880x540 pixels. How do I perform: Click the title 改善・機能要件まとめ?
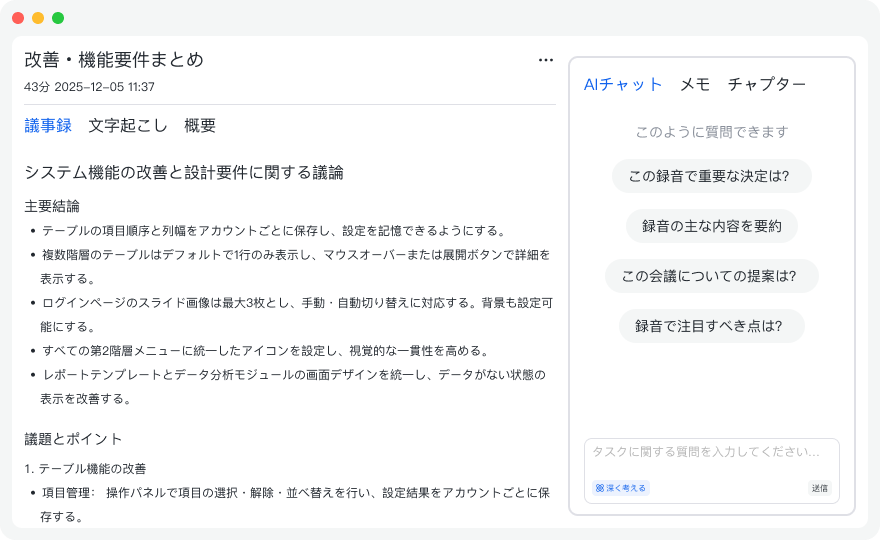(114, 60)
